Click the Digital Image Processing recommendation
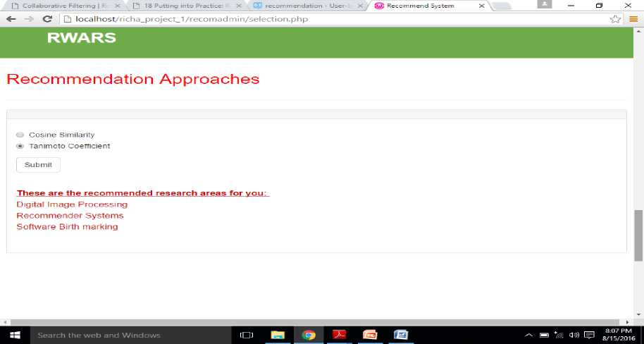This screenshot has height=344, width=644. [72, 204]
